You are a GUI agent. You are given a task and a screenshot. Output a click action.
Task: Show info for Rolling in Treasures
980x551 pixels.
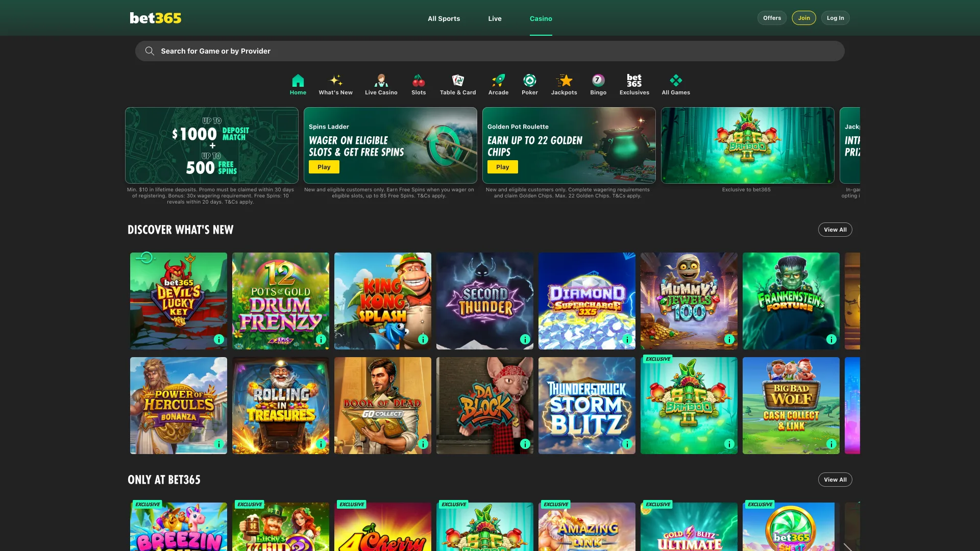click(321, 444)
